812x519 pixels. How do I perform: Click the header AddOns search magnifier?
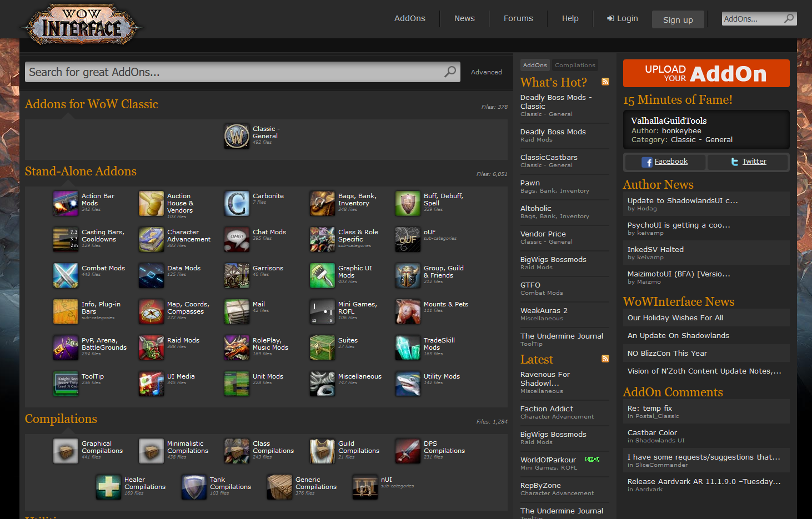(789, 18)
